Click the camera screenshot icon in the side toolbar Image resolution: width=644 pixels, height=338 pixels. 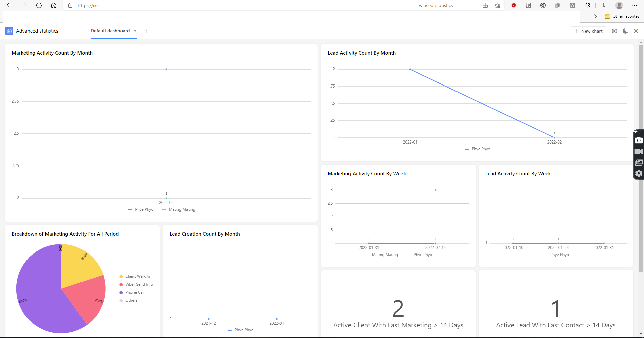pos(639,140)
